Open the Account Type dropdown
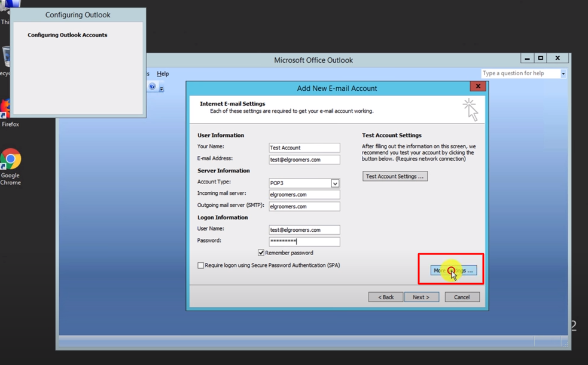 (x=335, y=183)
